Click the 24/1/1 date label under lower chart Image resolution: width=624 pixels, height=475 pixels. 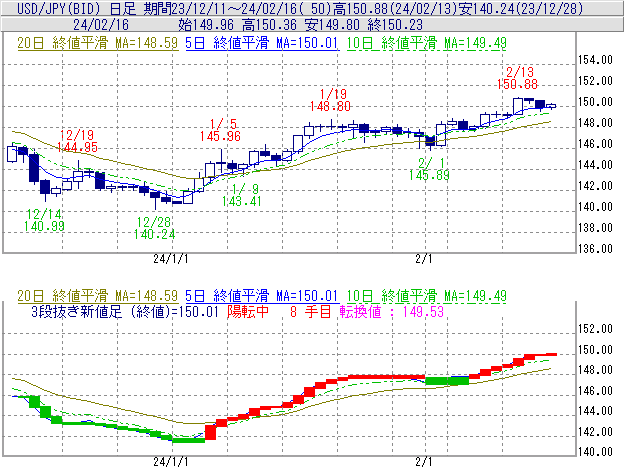171,462
